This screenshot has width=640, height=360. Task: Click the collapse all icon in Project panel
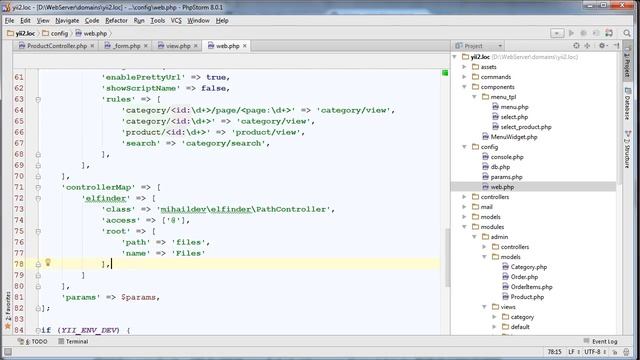pyautogui.click(x=587, y=46)
